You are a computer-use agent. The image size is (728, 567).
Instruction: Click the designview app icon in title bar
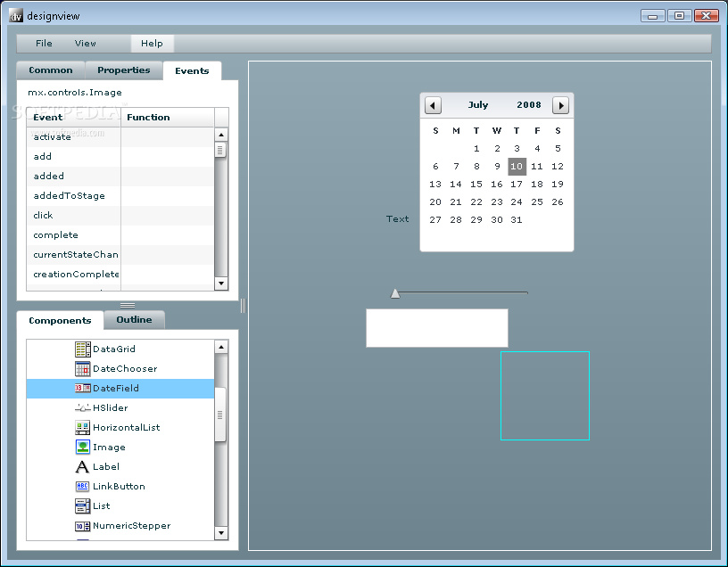tap(16, 16)
